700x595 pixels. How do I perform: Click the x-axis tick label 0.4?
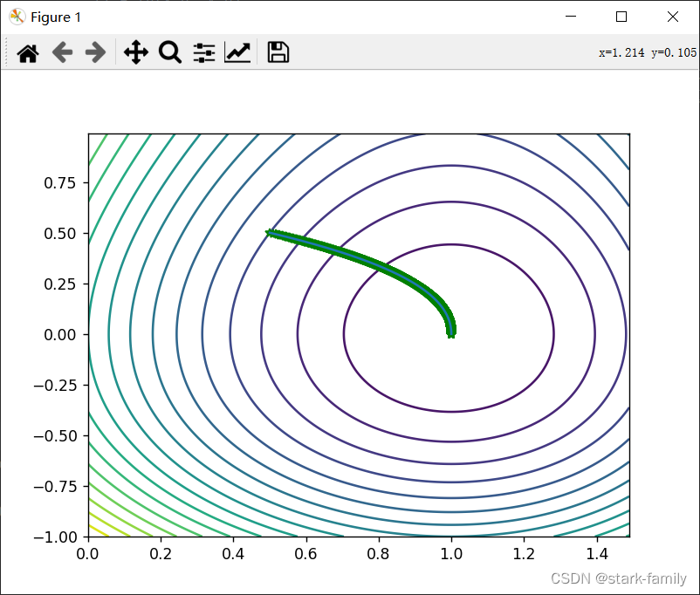pos(233,554)
